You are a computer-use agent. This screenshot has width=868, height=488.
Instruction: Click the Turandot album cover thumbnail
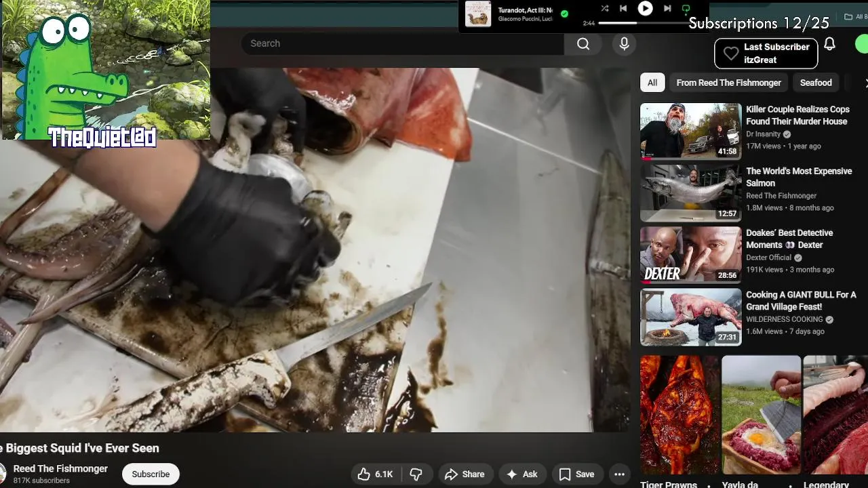point(478,14)
